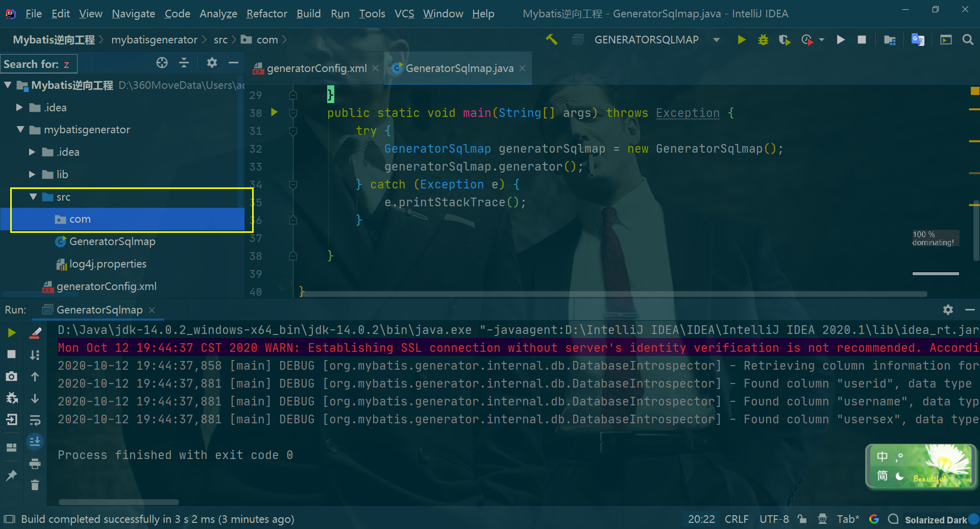
Task: Print the console output
Action: tap(35, 464)
